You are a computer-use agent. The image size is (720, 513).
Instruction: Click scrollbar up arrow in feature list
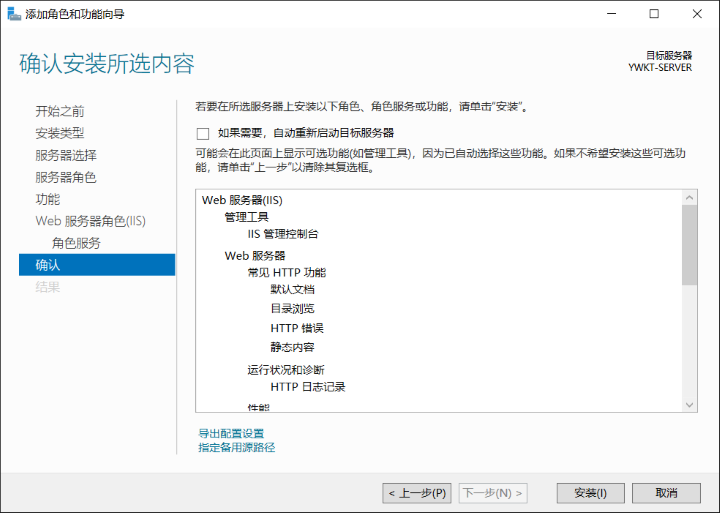pyautogui.click(x=689, y=198)
